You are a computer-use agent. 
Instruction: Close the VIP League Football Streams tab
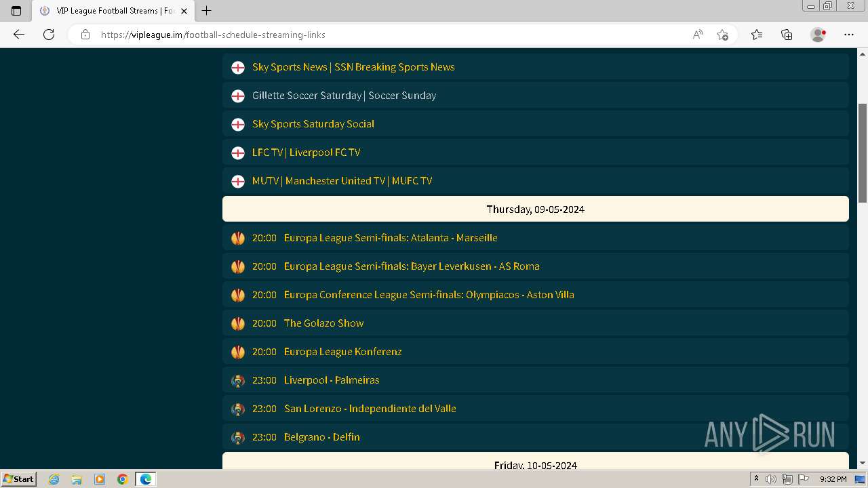pos(184,11)
